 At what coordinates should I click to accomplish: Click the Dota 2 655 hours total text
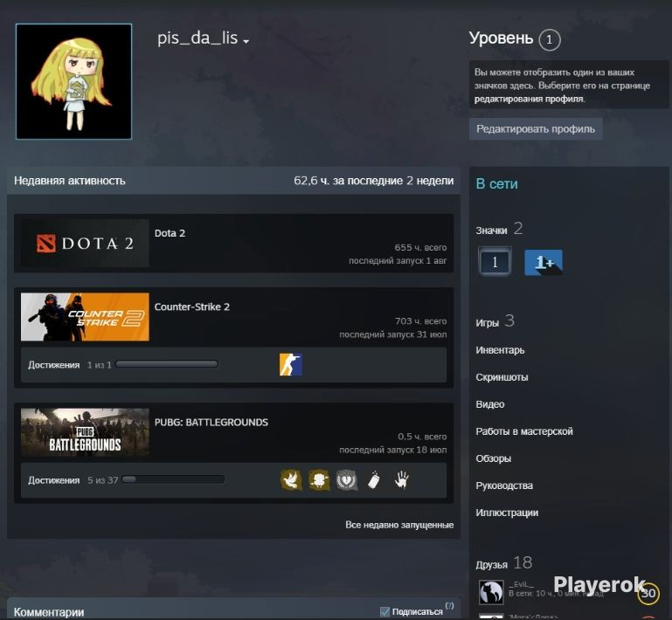point(420,247)
